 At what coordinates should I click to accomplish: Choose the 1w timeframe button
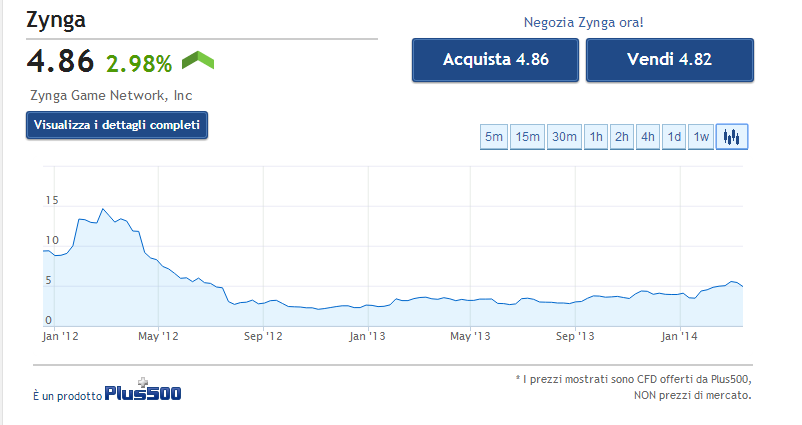point(701,137)
